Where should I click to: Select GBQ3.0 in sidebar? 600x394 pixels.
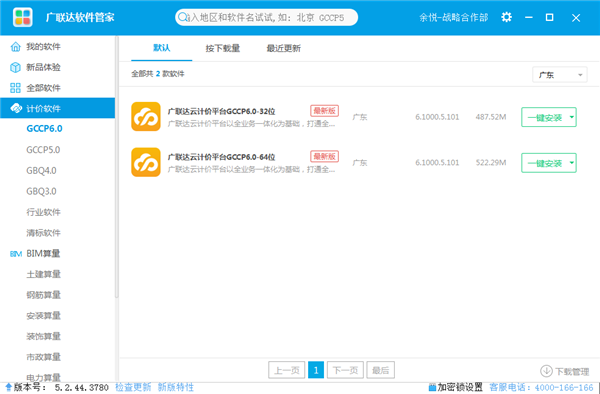(41, 191)
